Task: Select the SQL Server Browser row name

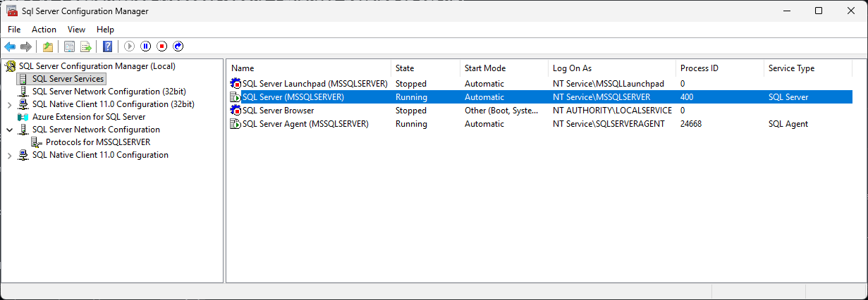Action: 278,111
